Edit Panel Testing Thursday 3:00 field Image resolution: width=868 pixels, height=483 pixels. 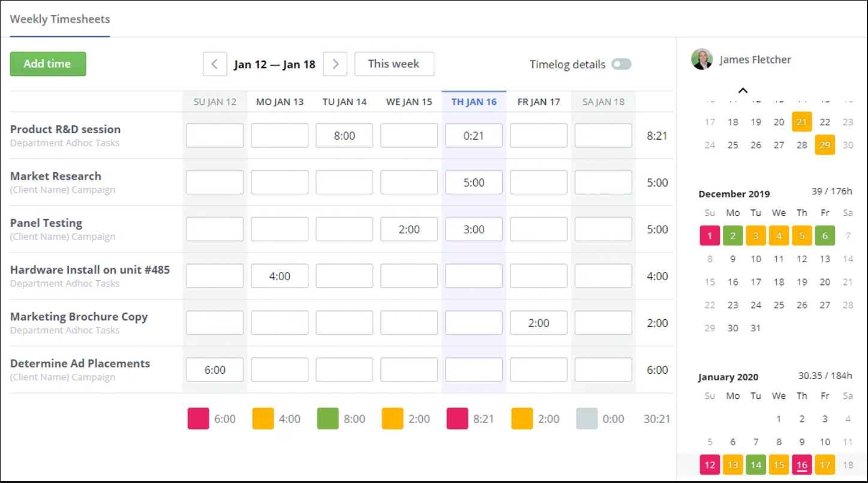(x=474, y=229)
